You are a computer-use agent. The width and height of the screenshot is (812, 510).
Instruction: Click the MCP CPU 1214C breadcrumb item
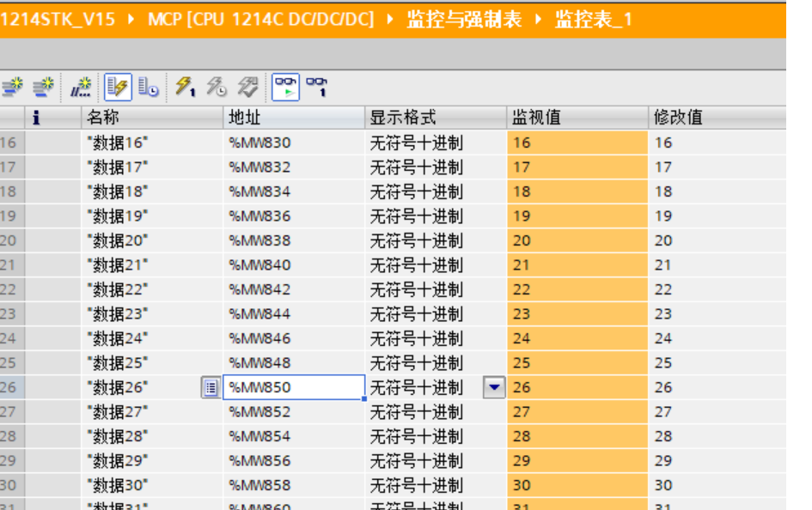coord(260,19)
